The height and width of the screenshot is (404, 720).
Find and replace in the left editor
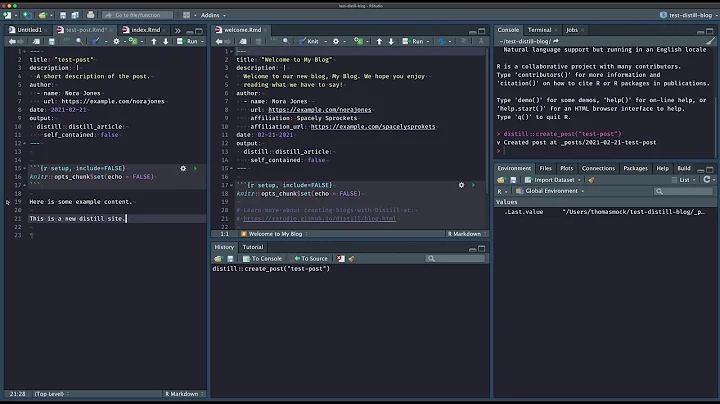[x=79, y=41]
